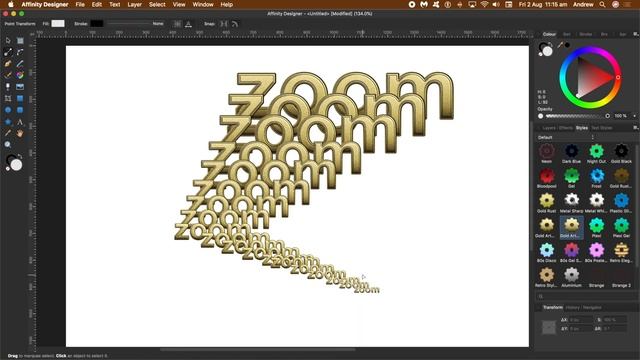
Task: Apply the Neon style
Action: click(x=547, y=154)
